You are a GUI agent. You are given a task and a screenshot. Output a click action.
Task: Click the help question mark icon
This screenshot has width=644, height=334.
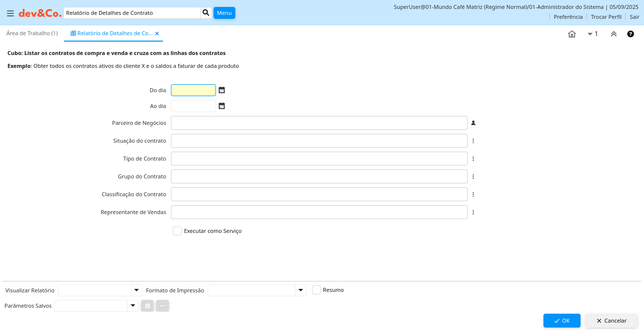[x=631, y=34]
